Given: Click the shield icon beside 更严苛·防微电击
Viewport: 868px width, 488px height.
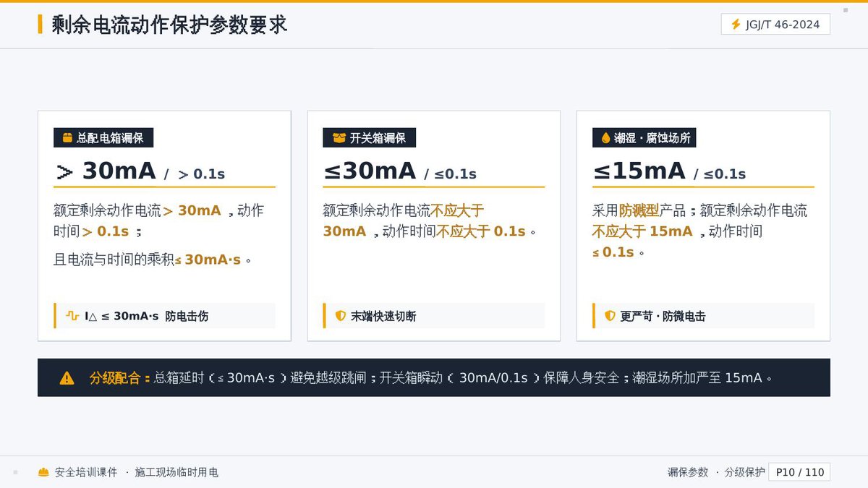Looking at the screenshot, I should (x=610, y=316).
